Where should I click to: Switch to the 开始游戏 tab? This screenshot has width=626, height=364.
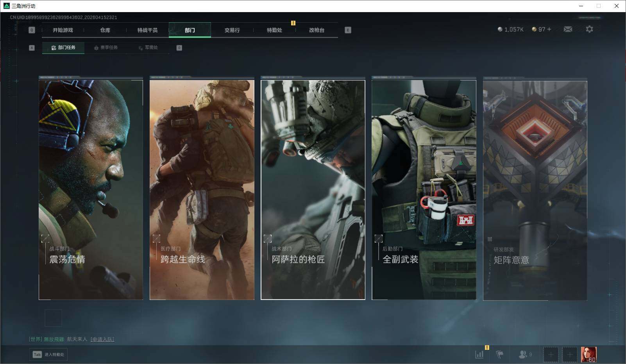(63, 30)
